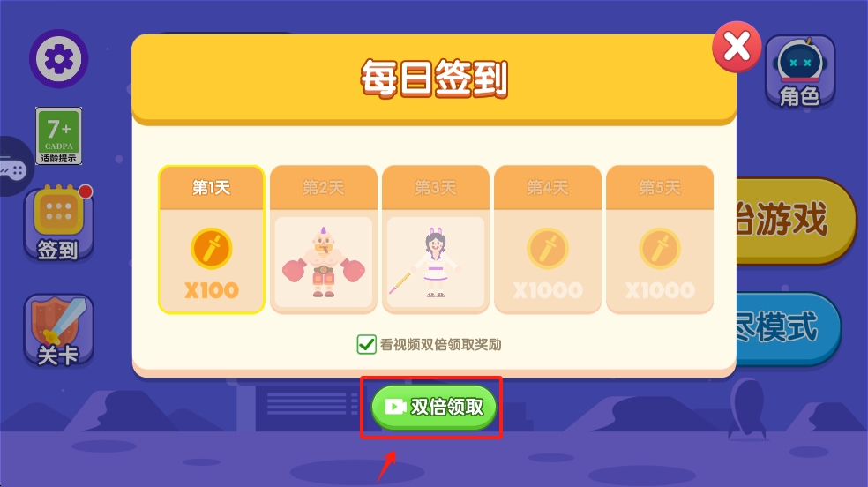Click the gamepad icon at left edge
Image resolution: width=868 pixels, height=487 pixels.
13,167
